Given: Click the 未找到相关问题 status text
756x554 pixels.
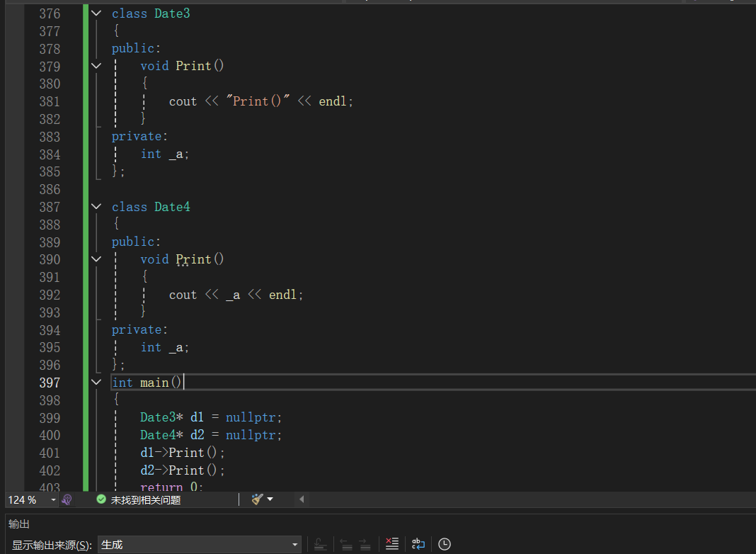Looking at the screenshot, I should (146, 500).
